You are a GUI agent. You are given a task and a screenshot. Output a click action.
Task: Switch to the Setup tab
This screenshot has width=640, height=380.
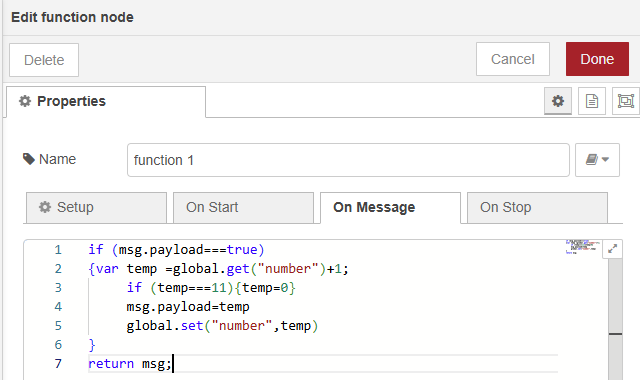pyautogui.click(x=96, y=208)
